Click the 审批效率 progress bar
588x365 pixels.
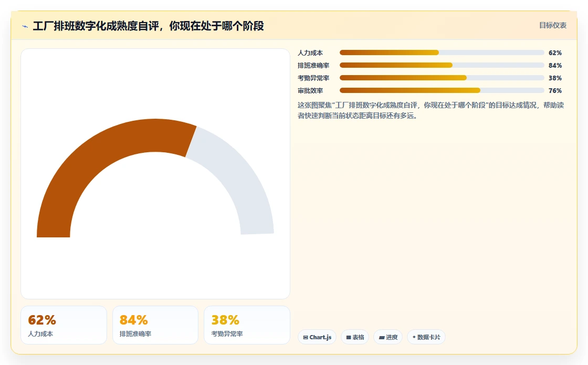pos(442,90)
